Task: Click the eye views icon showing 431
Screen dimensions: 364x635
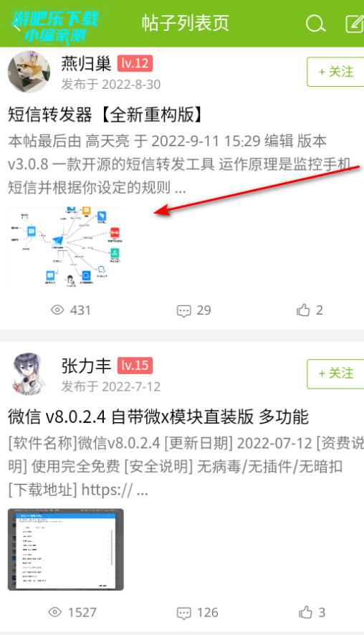Action: (x=57, y=310)
